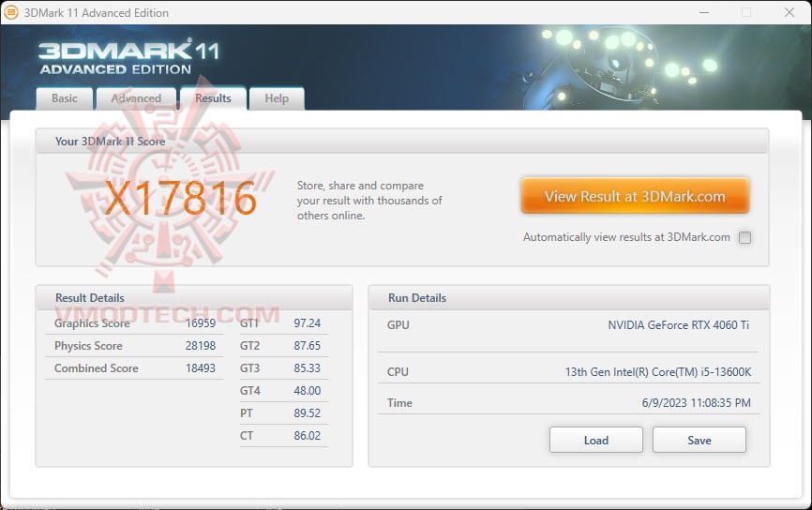812x510 pixels.
Task: Click the Your 3DMark 11 Score header
Action: coord(402,141)
